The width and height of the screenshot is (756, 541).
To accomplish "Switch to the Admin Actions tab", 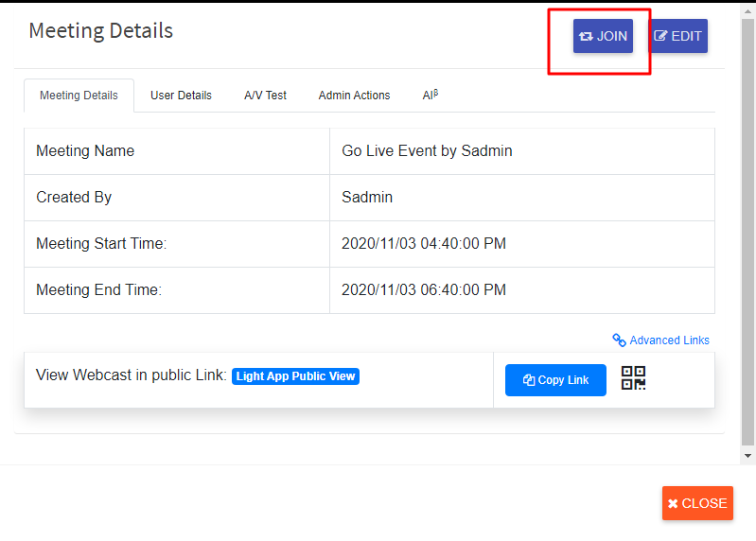I will 355,96.
